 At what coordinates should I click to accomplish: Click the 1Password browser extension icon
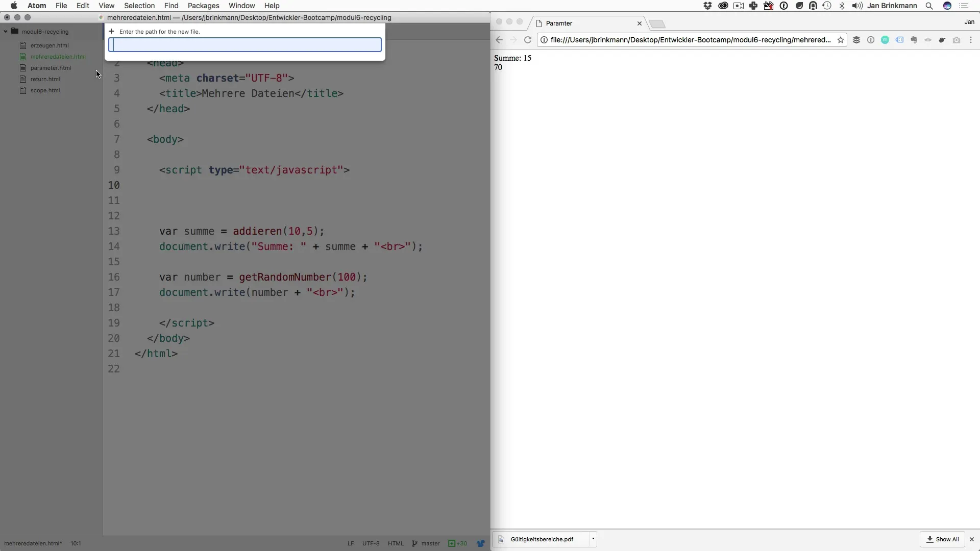(x=871, y=40)
